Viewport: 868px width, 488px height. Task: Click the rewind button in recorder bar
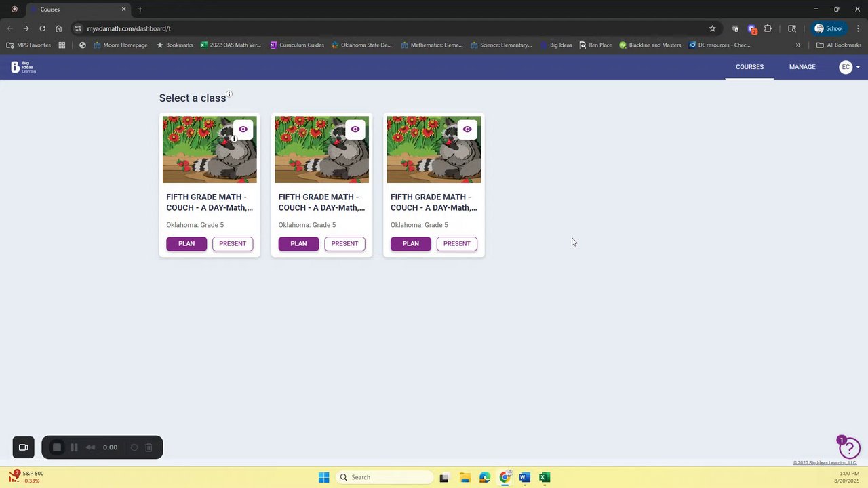pos(90,447)
